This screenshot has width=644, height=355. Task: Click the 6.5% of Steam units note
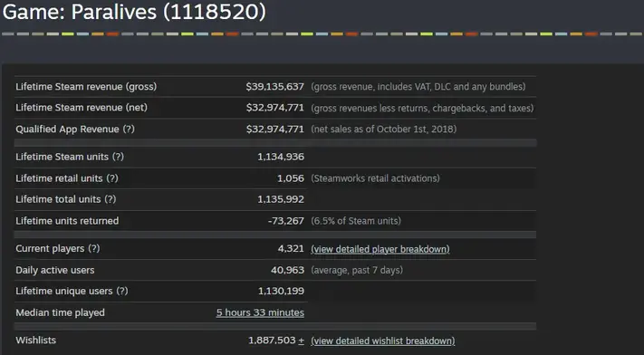tap(356, 221)
